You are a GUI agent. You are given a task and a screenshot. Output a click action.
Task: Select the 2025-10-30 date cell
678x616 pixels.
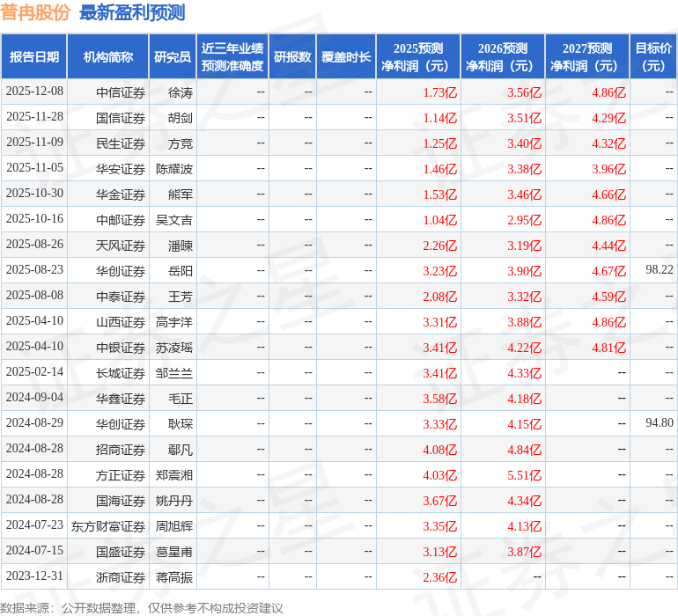(34, 194)
